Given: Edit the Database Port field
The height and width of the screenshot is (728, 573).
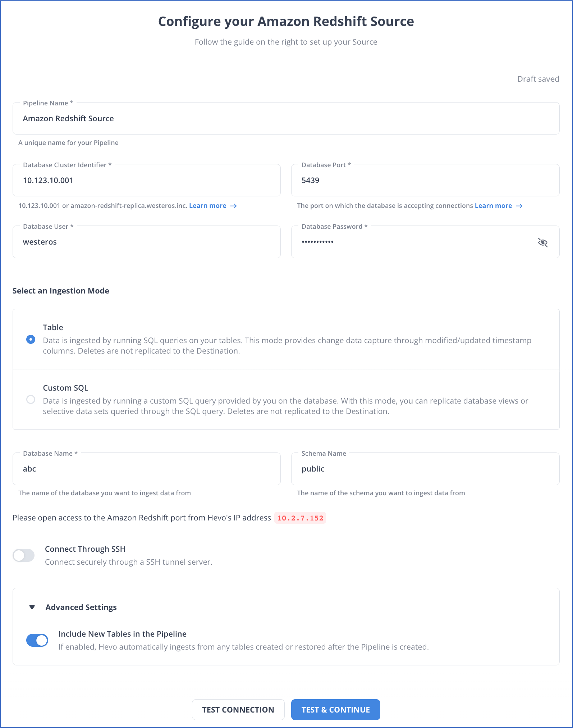Looking at the screenshot, I should point(425,180).
